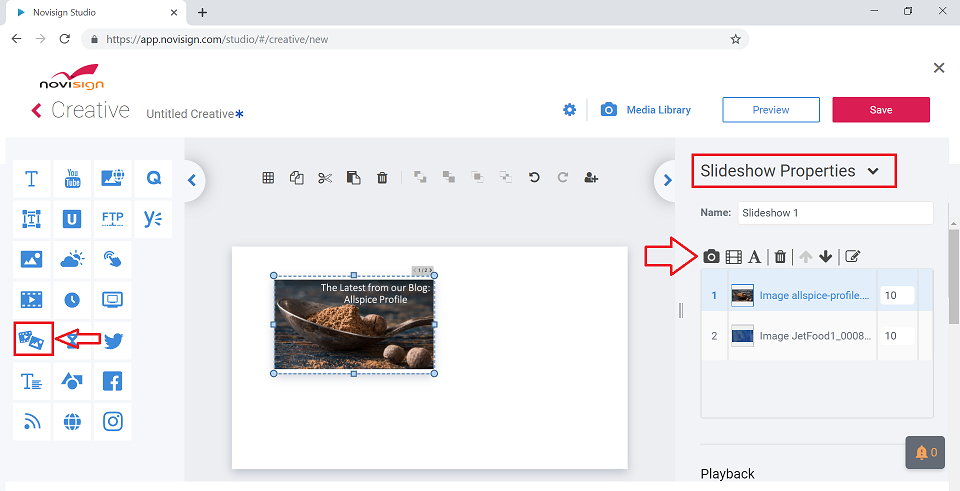The height and width of the screenshot is (491, 960).
Task: Open a new browser tab
Action: coord(203,12)
